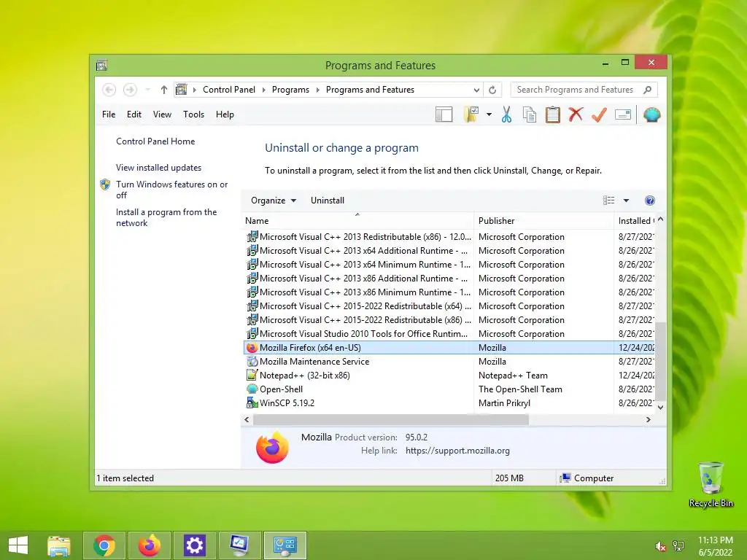Open the Organize dropdown
The image size is (747, 560).
coord(274,201)
